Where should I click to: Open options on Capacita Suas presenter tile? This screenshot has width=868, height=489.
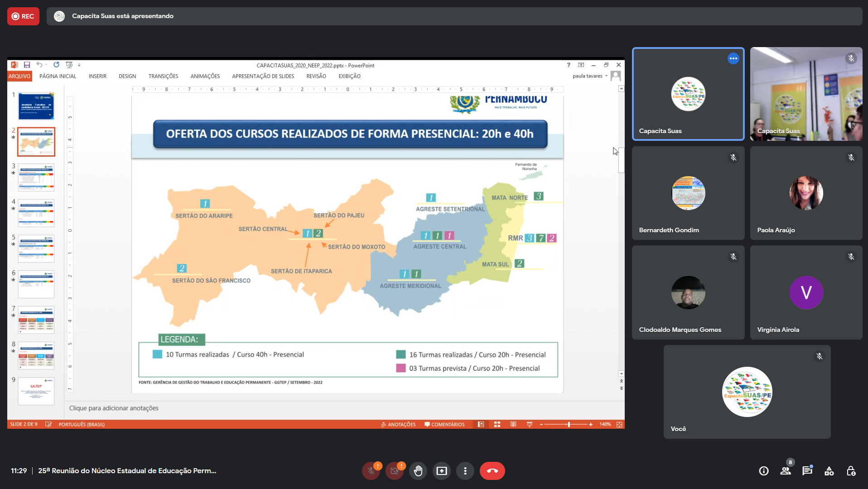point(733,58)
